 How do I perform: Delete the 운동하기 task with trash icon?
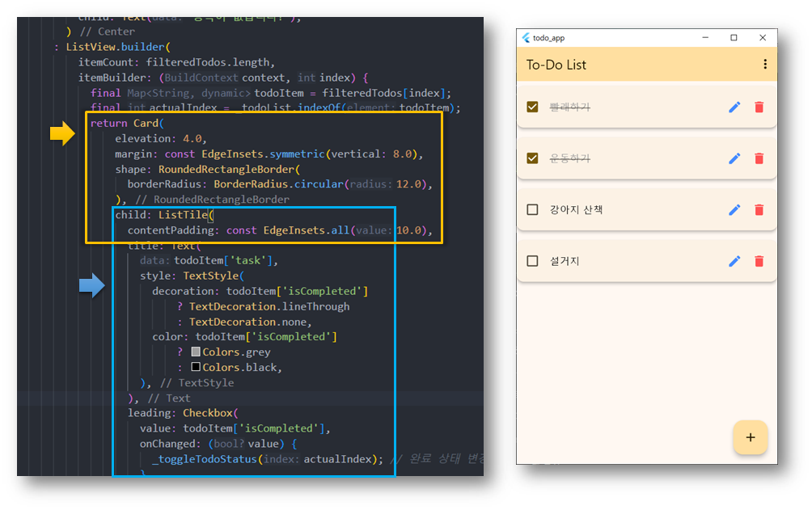coord(759,158)
